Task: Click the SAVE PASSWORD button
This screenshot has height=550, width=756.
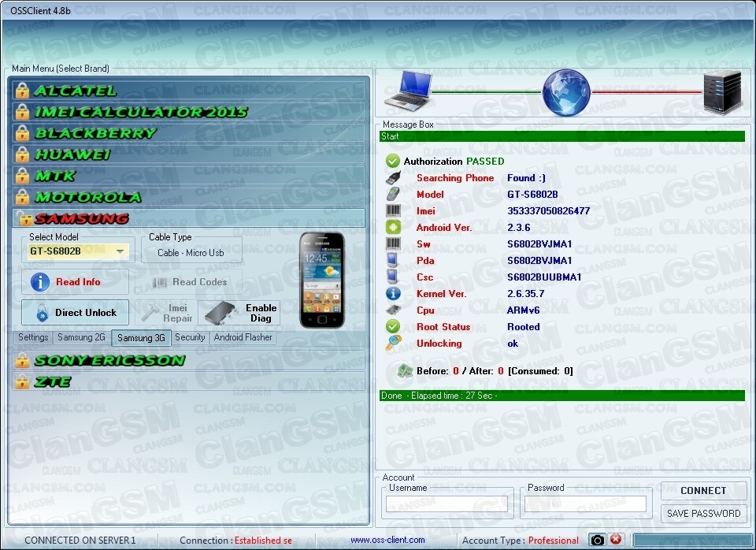Action: 703,513
